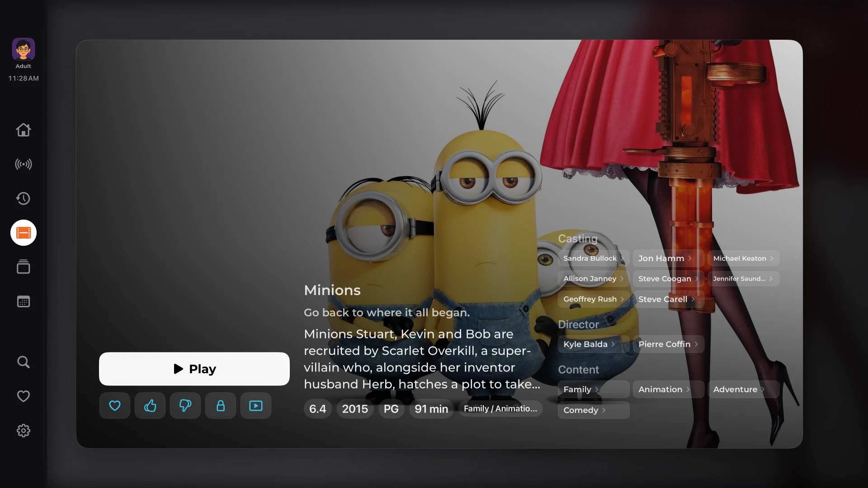
Task: Click the 91 min duration badge
Action: click(x=431, y=409)
